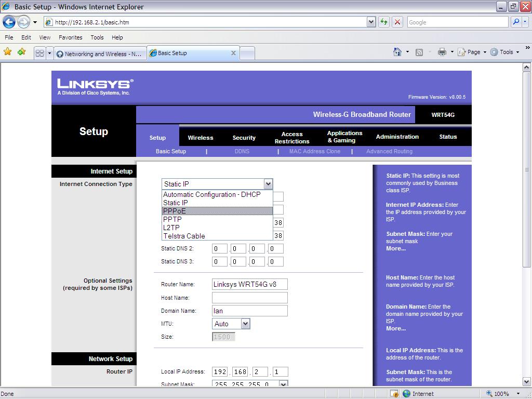Collapse the Internet Connection Type dropdown

click(268, 184)
